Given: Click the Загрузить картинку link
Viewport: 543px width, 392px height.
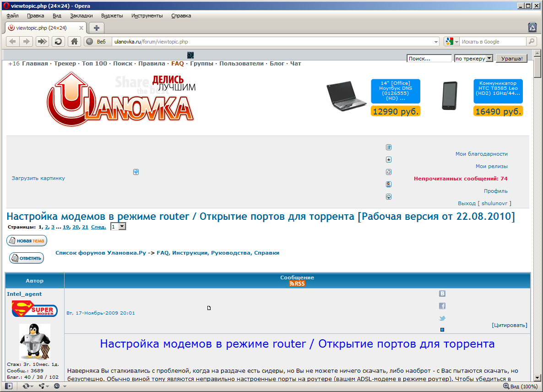Looking at the screenshot, I should coord(38,178).
